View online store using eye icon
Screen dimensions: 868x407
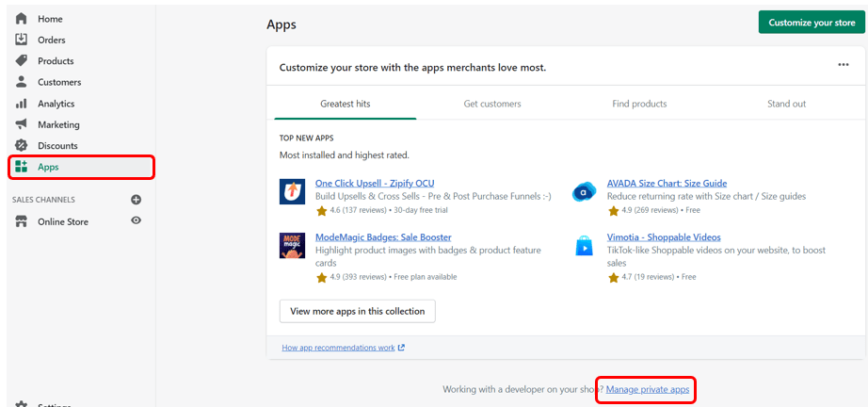[137, 220]
